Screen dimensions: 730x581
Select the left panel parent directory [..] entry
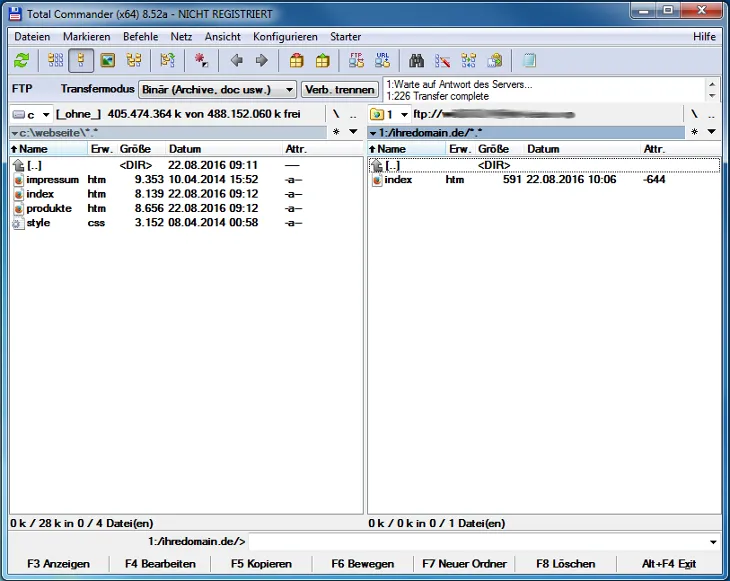coord(186,165)
